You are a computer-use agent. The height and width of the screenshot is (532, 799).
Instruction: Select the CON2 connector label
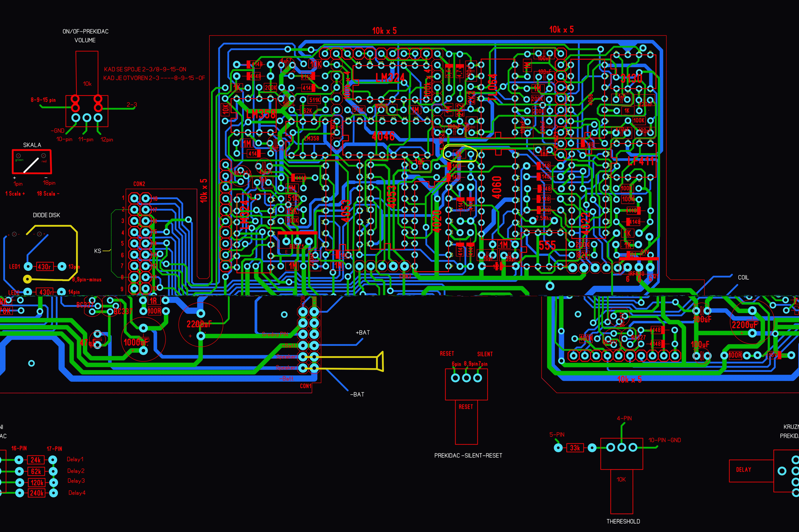click(x=139, y=184)
